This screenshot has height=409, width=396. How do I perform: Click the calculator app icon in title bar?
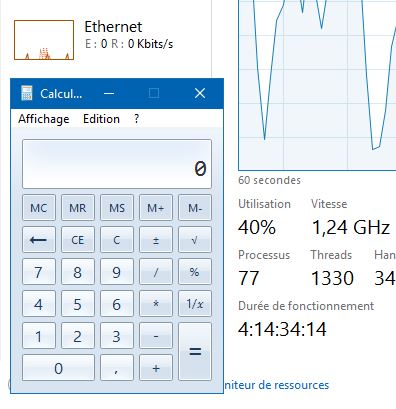click(27, 93)
